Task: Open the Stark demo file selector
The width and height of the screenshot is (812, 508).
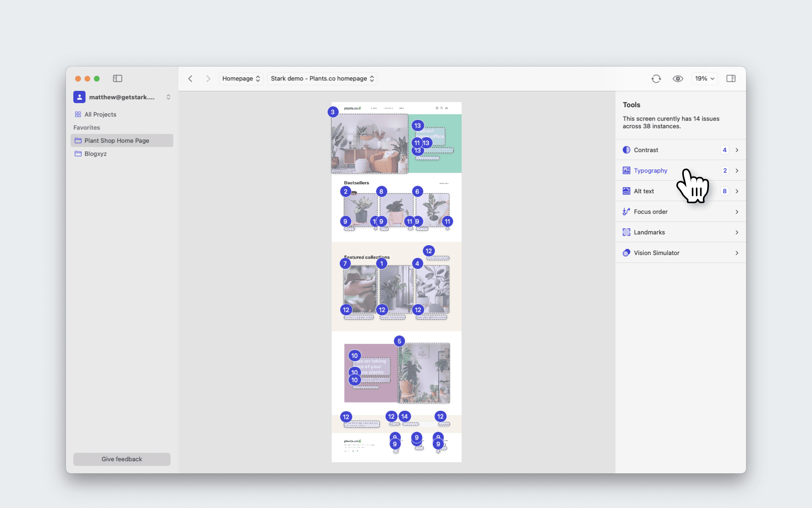Action: coord(322,78)
